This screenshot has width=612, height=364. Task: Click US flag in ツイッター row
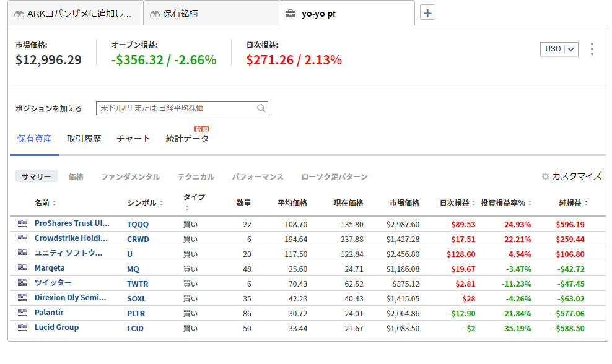coord(22,282)
